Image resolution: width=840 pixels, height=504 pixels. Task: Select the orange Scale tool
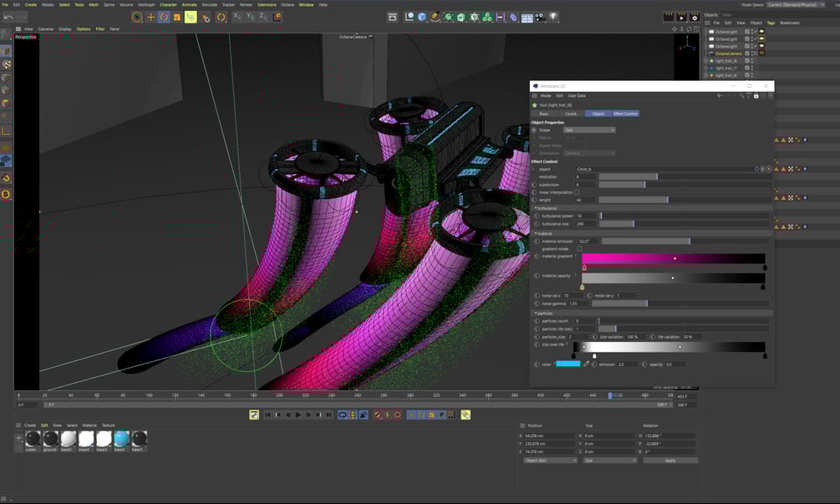(x=177, y=18)
